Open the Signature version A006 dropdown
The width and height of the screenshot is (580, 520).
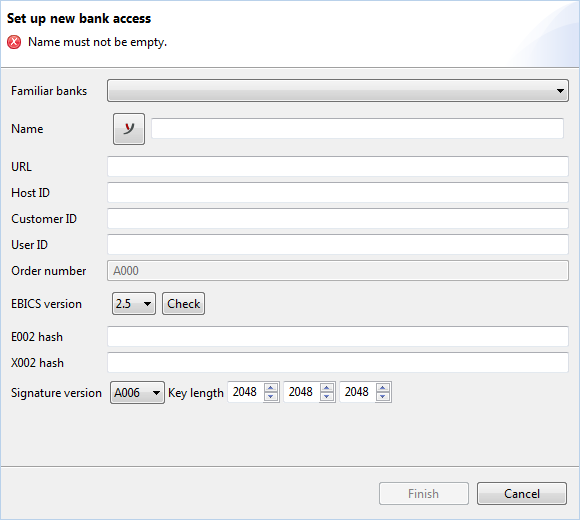[x=137, y=392]
